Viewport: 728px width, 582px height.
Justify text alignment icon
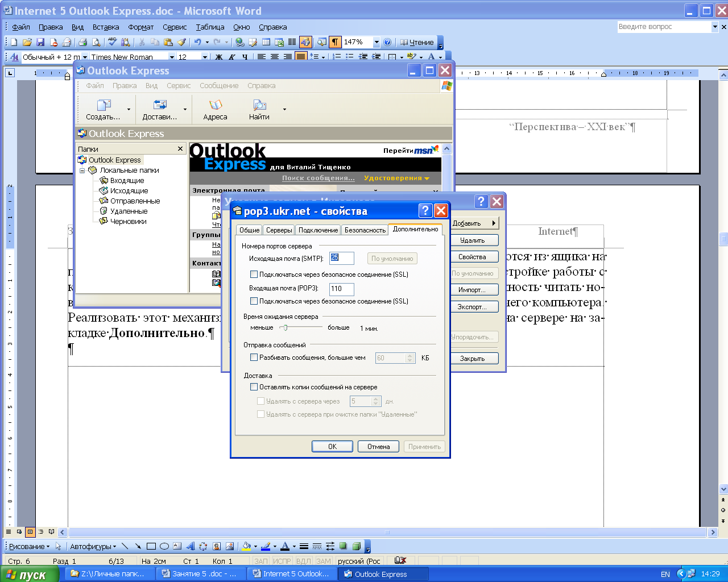(301, 57)
